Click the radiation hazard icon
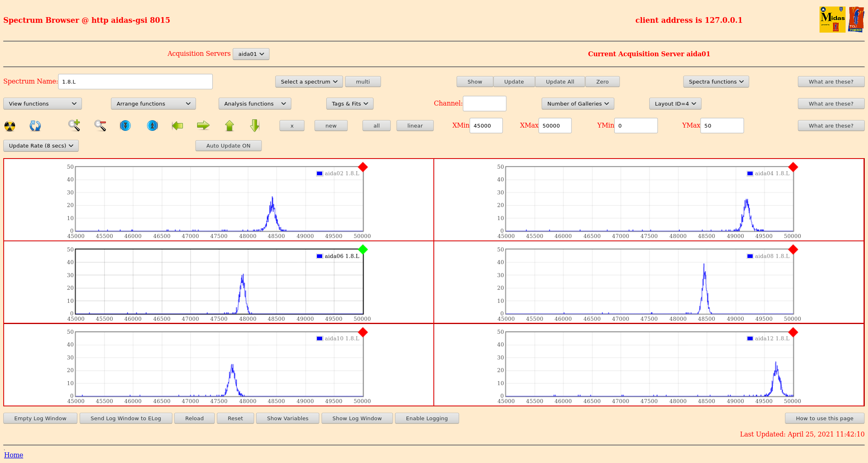Viewport: 868px width, 463px height. coord(10,126)
